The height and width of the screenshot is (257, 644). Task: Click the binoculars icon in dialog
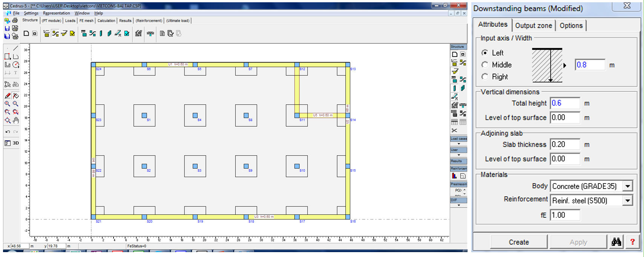coord(616,242)
